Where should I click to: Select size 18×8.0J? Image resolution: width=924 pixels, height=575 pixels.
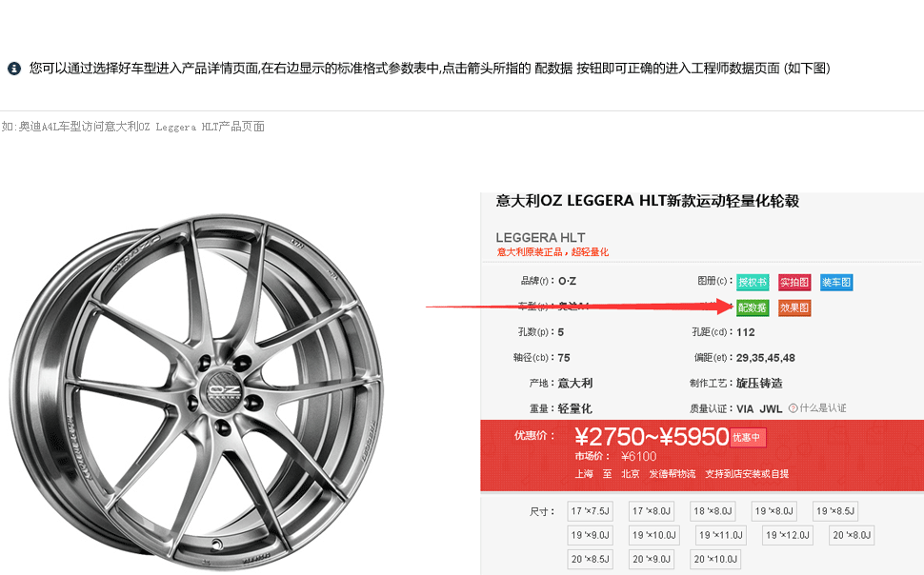[x=713, y=511]
